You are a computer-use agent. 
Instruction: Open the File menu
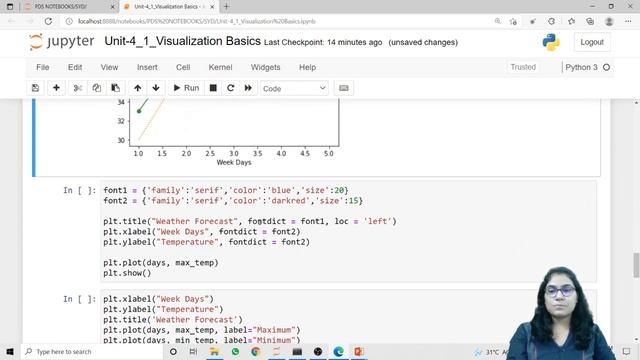pos(42,67)
